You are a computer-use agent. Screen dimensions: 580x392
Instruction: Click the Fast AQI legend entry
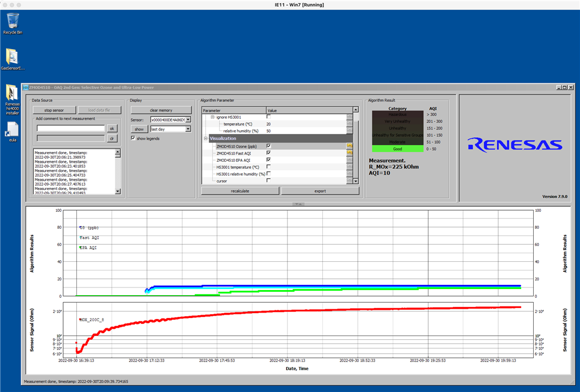(x=89, y=237)
